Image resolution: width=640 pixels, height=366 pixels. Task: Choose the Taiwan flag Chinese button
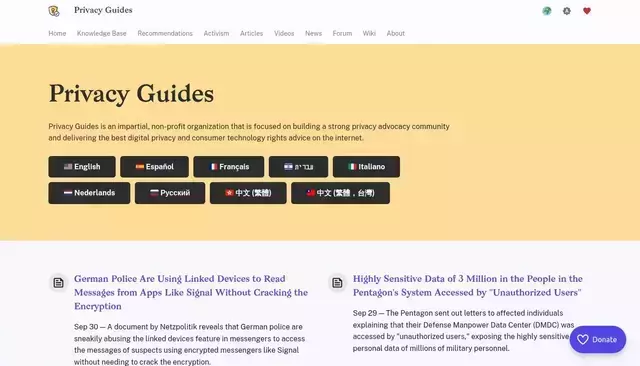pyautogui.click(x=340, y=193)
